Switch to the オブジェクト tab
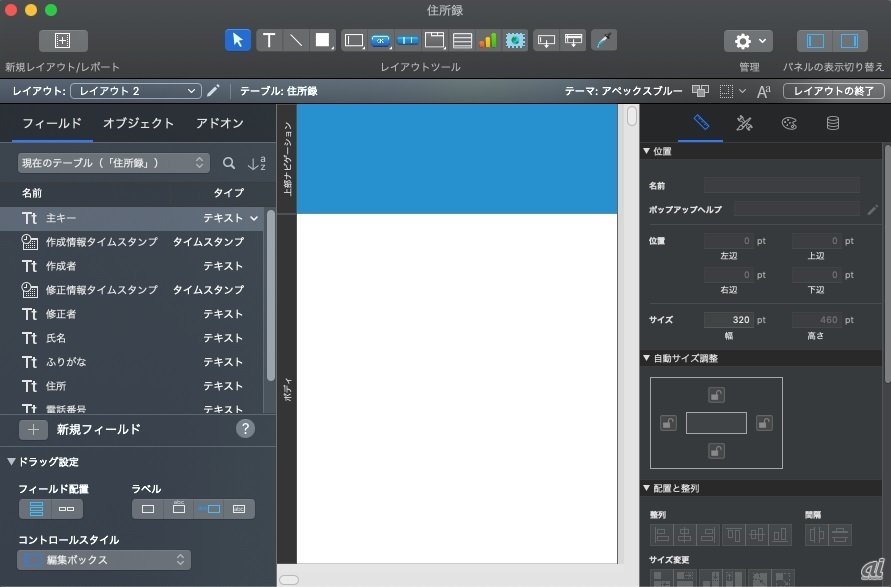 pyautogui.click(x=138, y=123)
